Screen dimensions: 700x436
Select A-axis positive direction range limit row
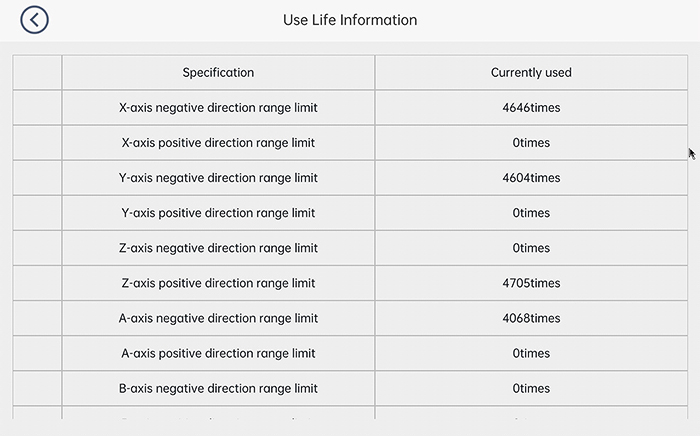click(x=218, y=353)
